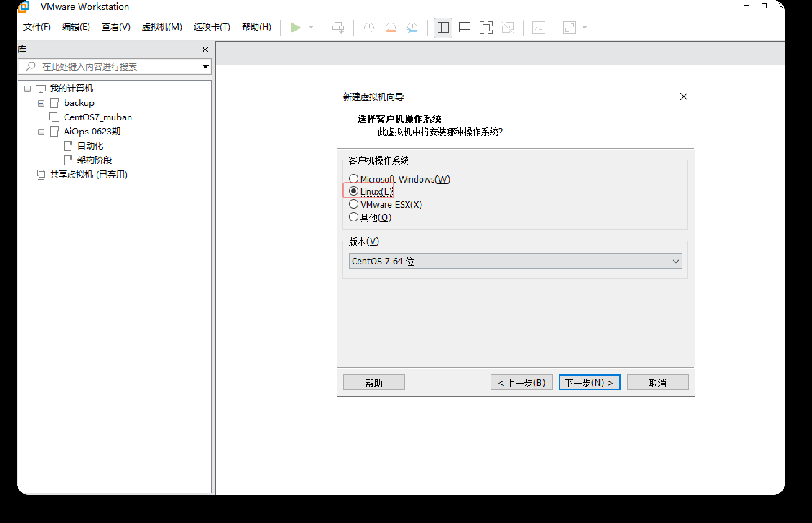This screenshot has height=523, width=812.
Task: Click the revert to snapshot icon
Action: point(391,28)
